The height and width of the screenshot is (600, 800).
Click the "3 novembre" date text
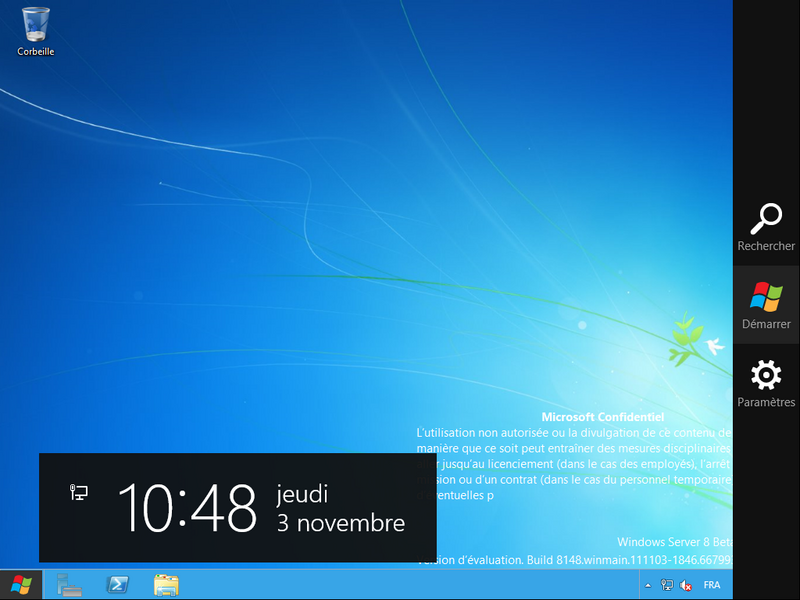coord(341,523)
